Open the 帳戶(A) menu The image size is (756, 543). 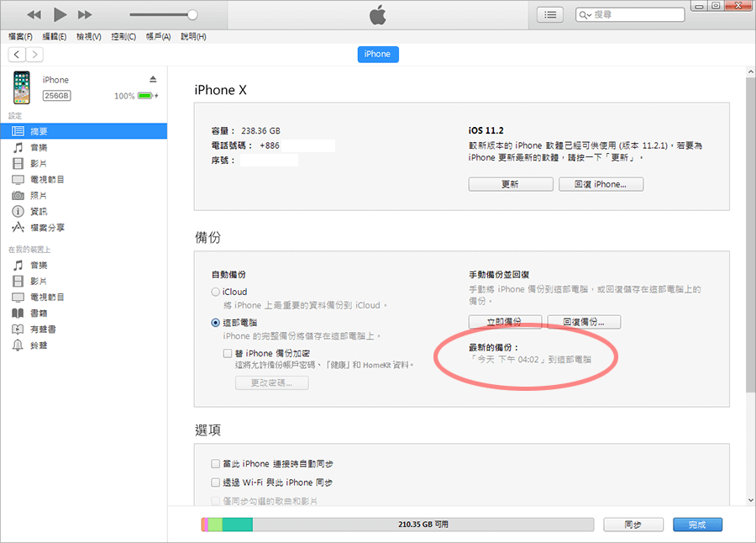[158, 37]
